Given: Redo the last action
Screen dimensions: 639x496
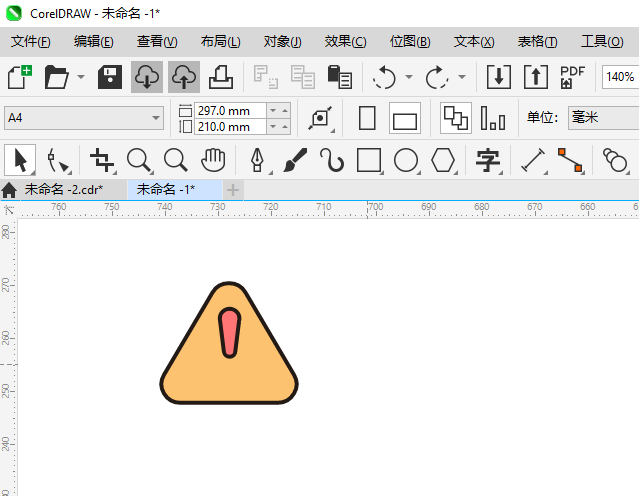Looking at the screenshot, I should pos(437,77).
